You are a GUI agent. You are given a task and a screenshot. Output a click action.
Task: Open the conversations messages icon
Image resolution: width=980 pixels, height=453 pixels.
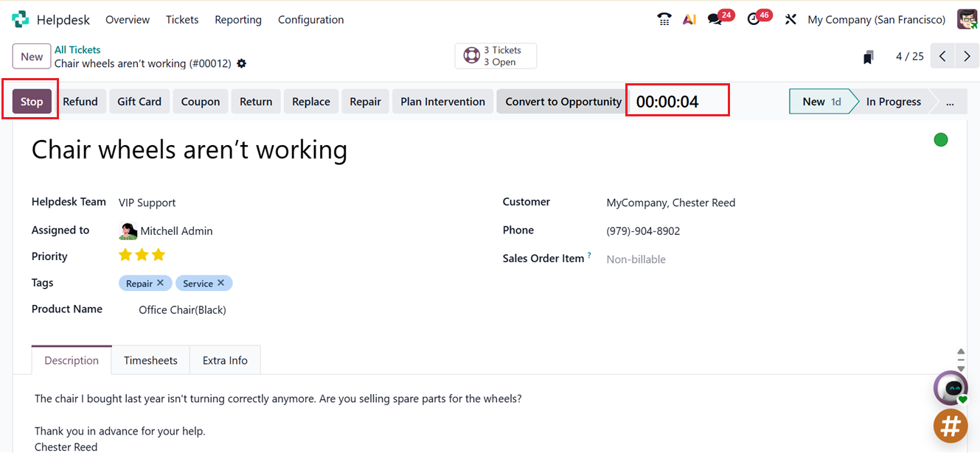click(715, 20)
